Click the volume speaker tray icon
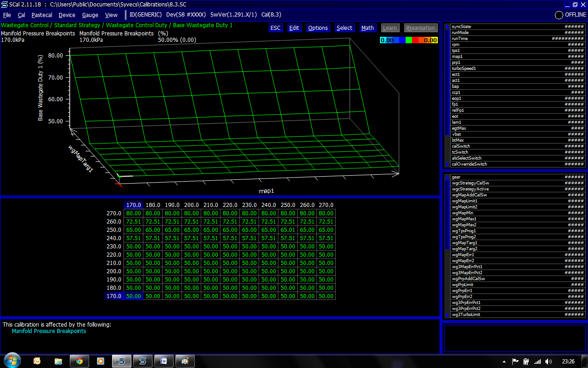Viewport: 588px width, 368px height. pos(548,362)
